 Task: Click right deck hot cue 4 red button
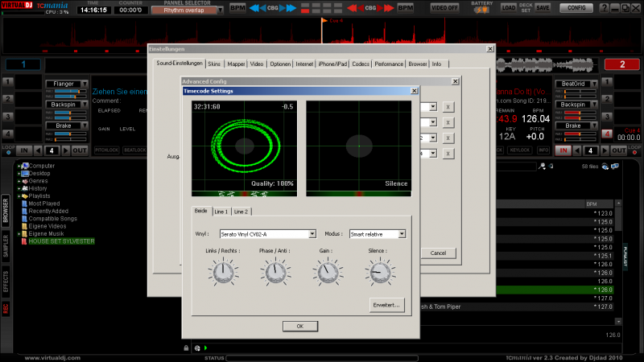(607, 134)
